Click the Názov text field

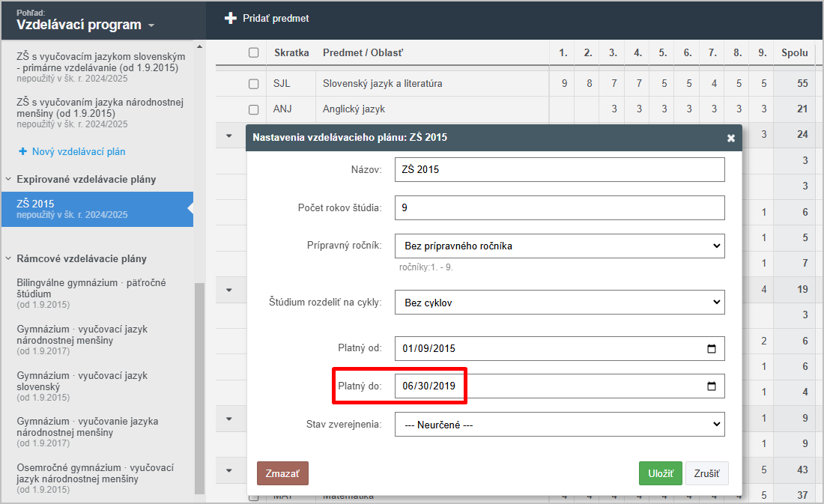click(x=559, y=169)
